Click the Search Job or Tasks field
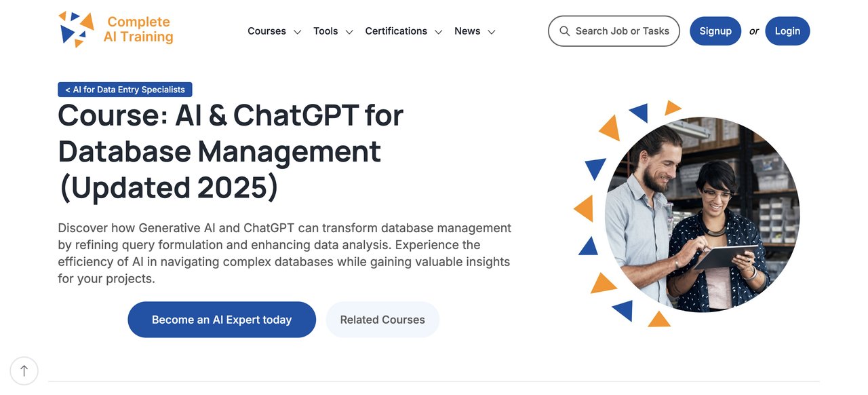This screenshot has width=868, height=395. [614, 31]
